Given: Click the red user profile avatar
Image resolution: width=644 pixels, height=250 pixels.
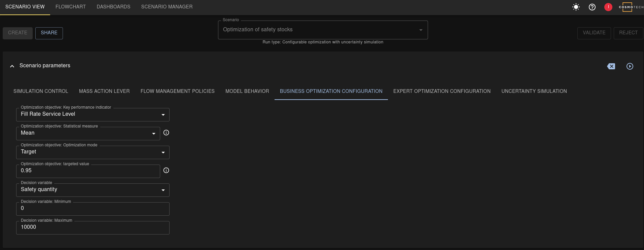Looking at the screenshot, I should click(608, 7).
